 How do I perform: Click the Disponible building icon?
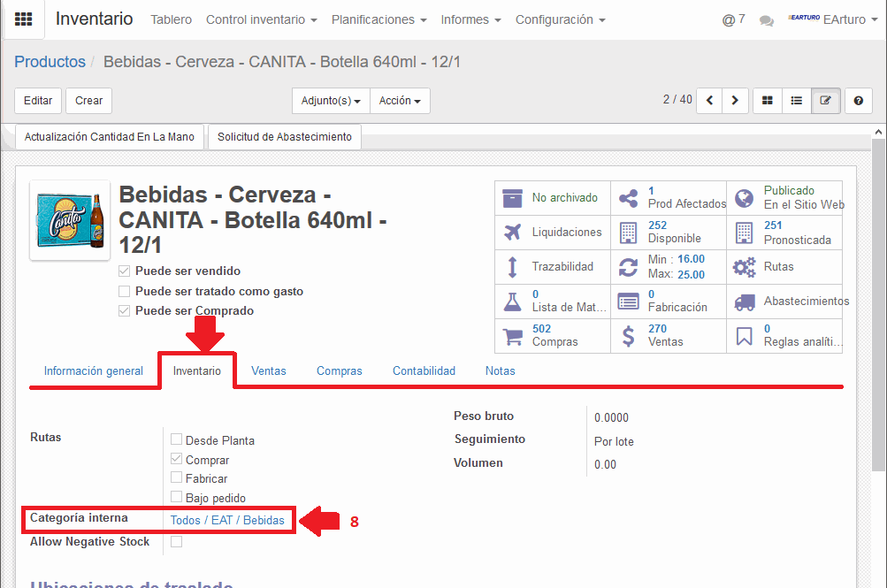[628, 233]
